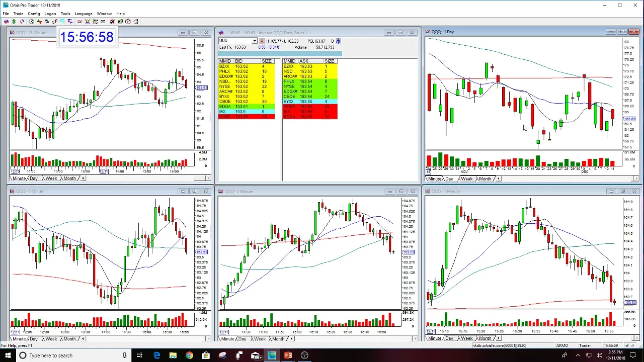Launch Edge browser from taskbar
This screenshot has height=362, width=644.
pyautogui.click(x=156, y=355)
